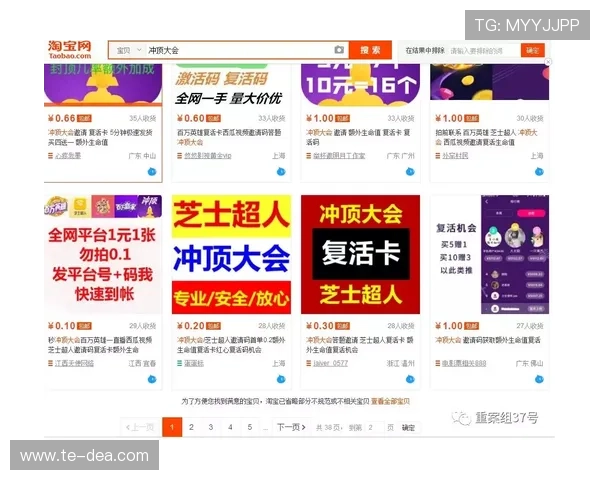This screenshot has width=600, height=480.
Task: Click Wangwang icon on the 广东 广州 item card
Action: click(x=410, y=171)
